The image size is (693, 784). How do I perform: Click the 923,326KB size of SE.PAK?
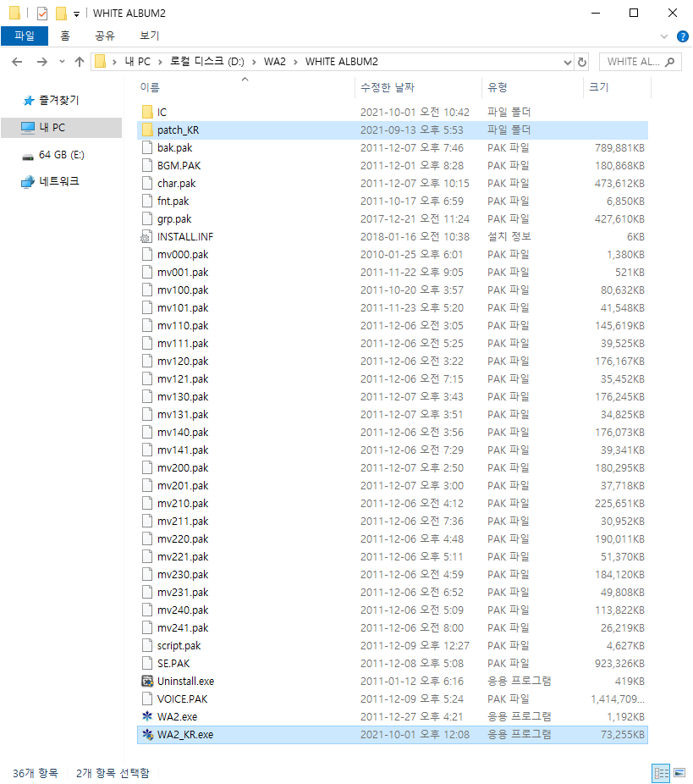pyautogui.click(x=619, y=664)
